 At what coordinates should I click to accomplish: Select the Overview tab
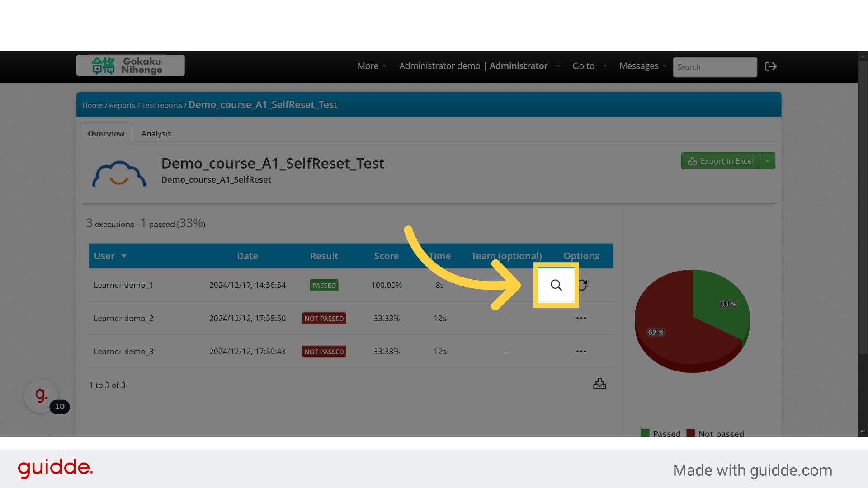(x=106, y=134)
